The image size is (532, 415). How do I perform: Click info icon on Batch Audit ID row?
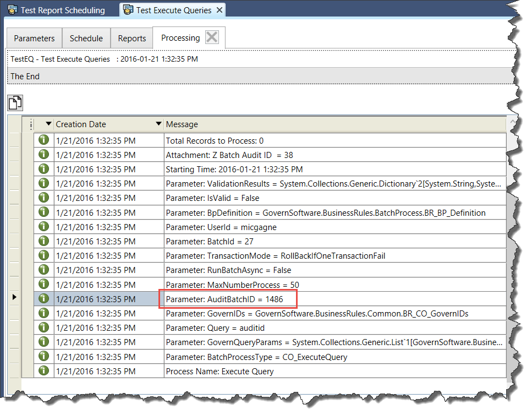(x=44, y=155)
